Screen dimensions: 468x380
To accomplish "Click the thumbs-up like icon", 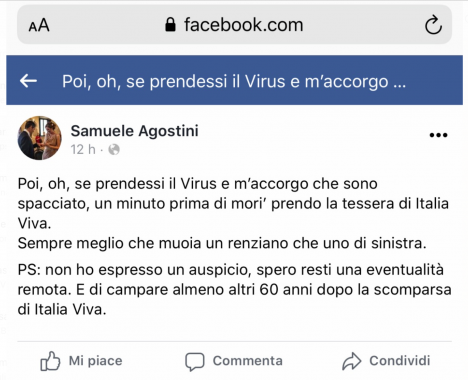I will pyautogui.click(x=50, y=361).
